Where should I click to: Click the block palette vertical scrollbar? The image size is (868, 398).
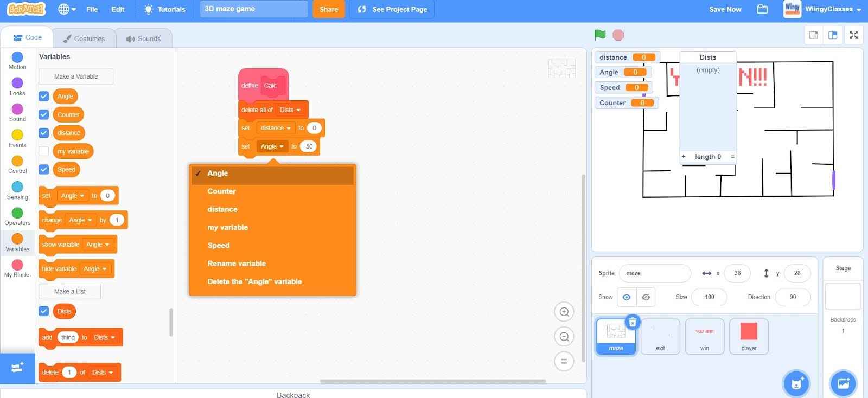pyautogui.click(x=171, y=323)
